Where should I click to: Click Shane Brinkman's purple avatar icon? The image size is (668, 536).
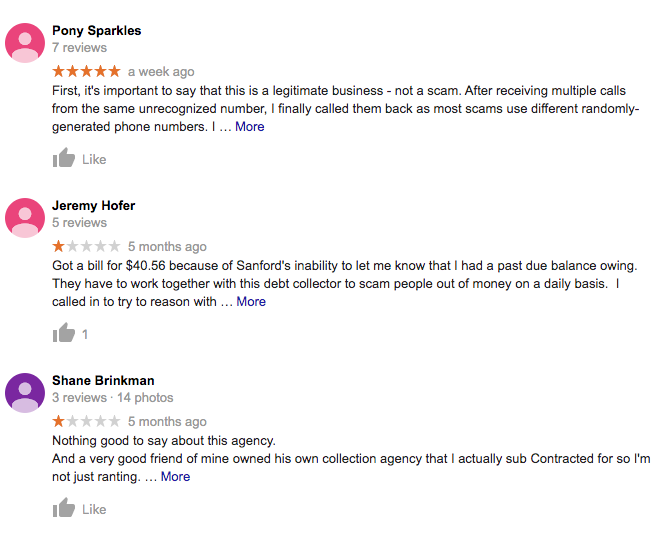coord(25,393)
